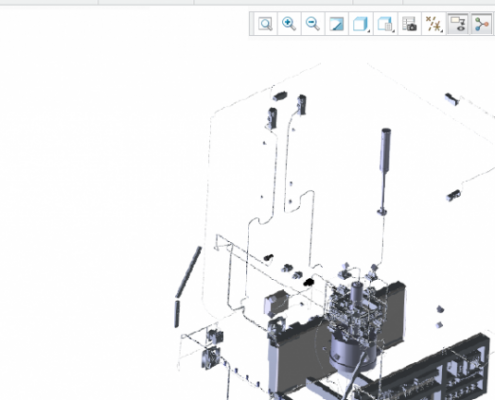
Task: Toggle the Annotation Display button
Action: coord(458,24)
